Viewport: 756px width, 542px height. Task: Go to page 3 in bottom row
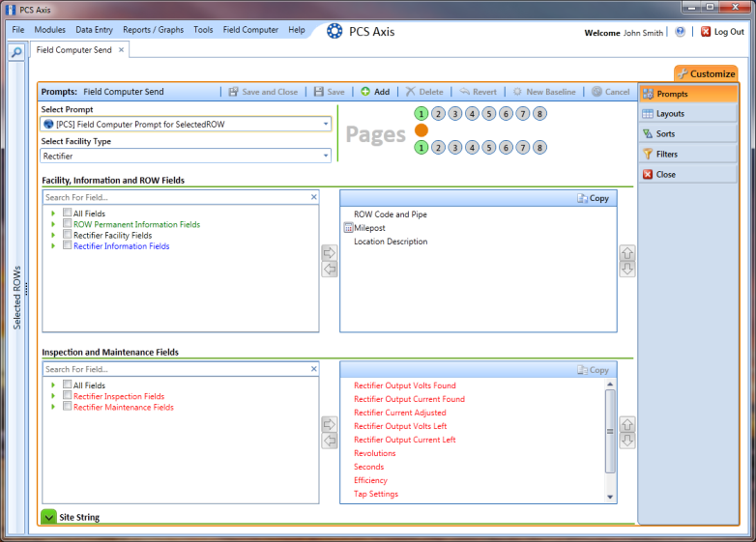tap(455, 148)
